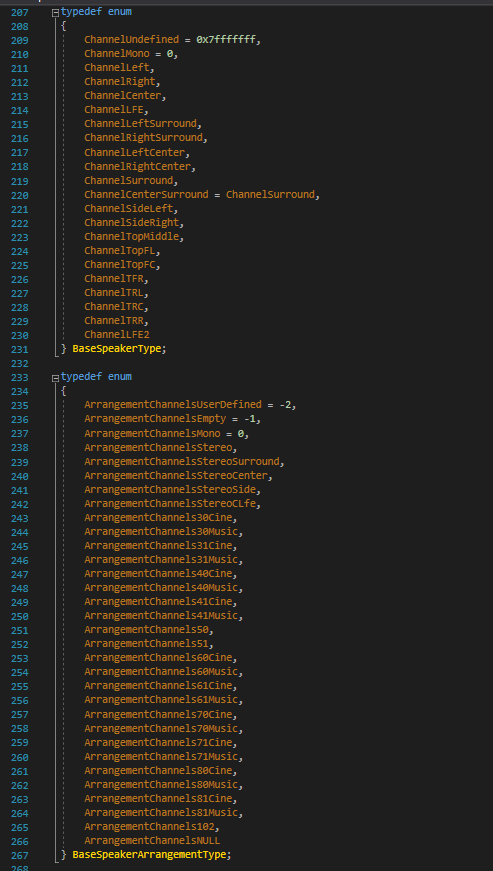Click ChannelTopFL enum member
The height and width of the screenshot is (871, 493).
(x=119, y=251)
